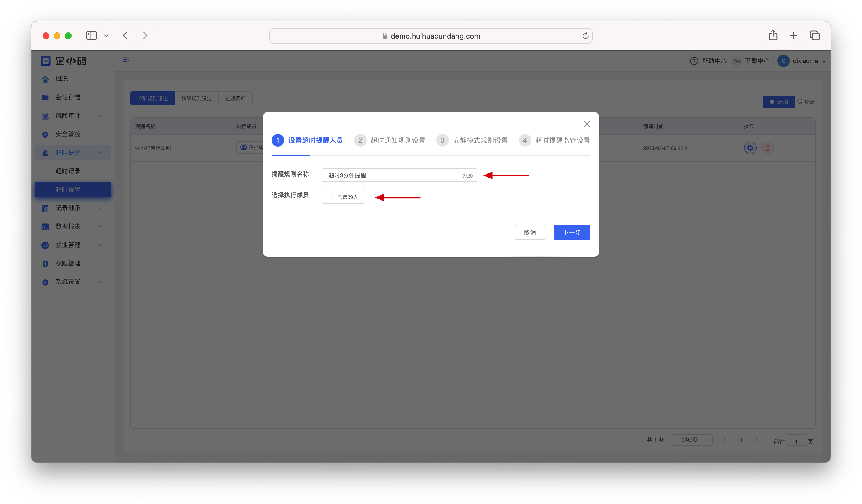Select step 1 设置超时提醒人员

307,140
